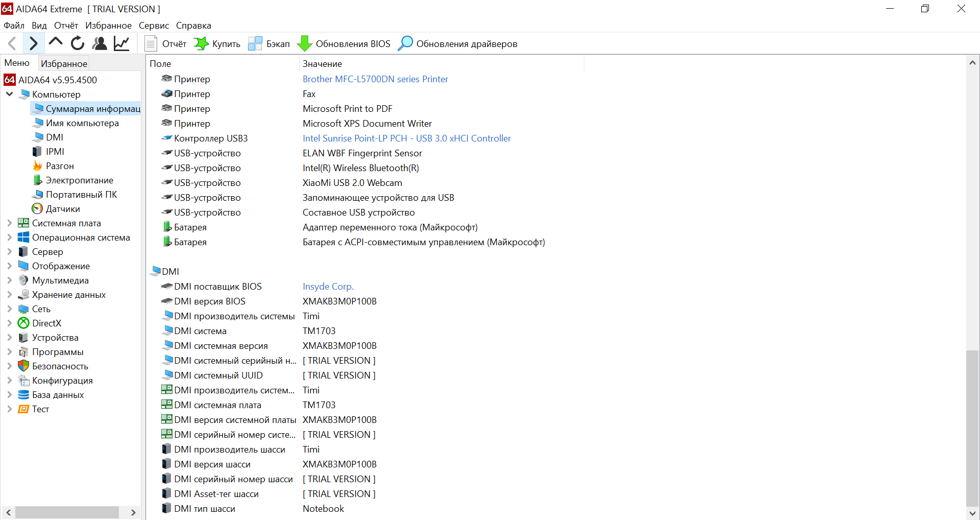The width and height of the screenshot is (980, 520).
Task: Click the vertical scrollbar thumb
Action: coord(972,428)
